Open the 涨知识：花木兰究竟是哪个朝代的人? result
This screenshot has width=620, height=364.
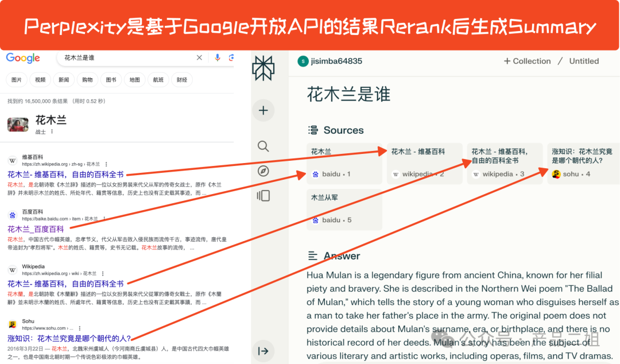pyautogui.click(x=69, y=338)
